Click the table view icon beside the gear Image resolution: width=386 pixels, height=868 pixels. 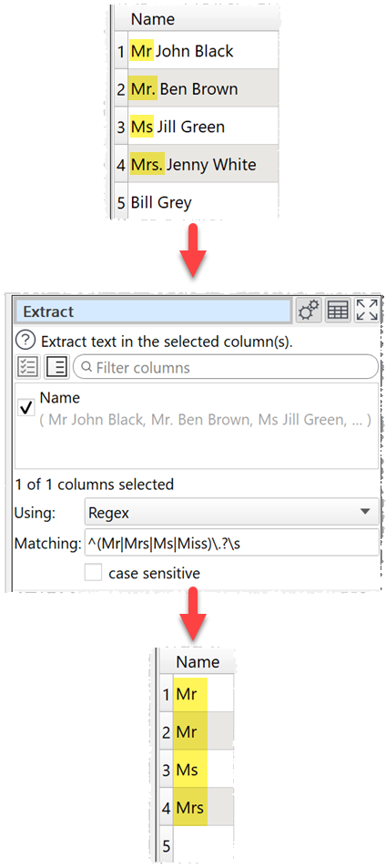(338, 311)
